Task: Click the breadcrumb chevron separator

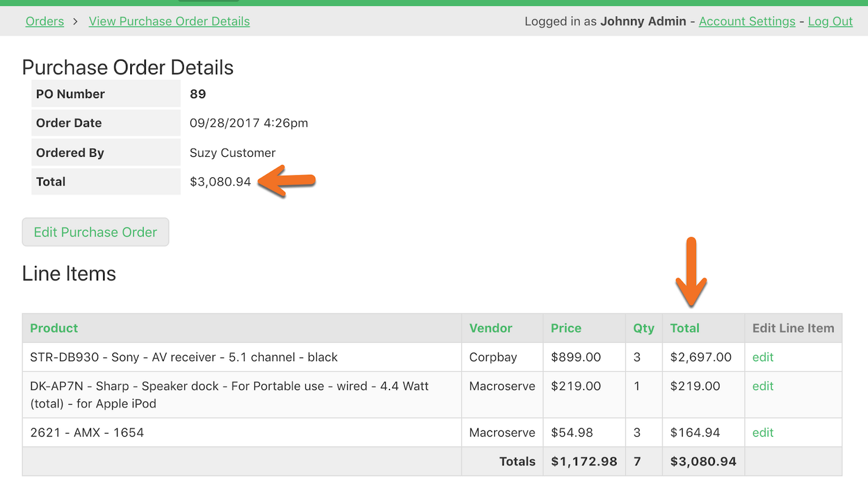Action: 76,21
